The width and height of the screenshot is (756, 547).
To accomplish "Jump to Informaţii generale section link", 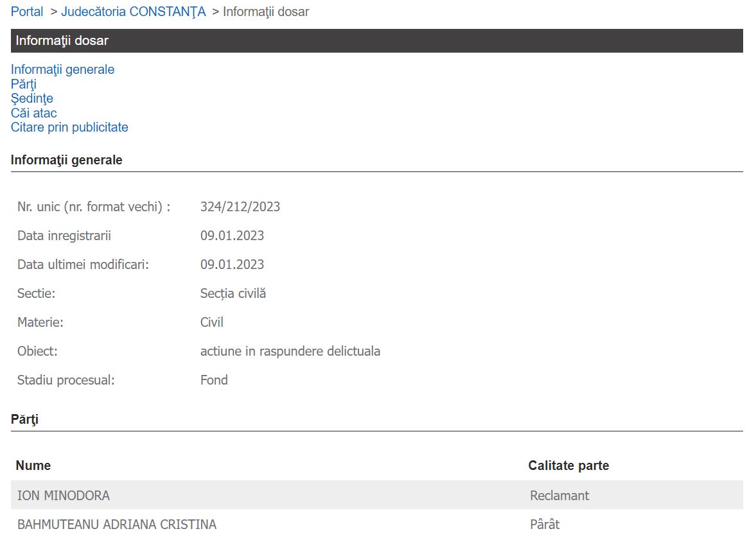I will 62,69.
